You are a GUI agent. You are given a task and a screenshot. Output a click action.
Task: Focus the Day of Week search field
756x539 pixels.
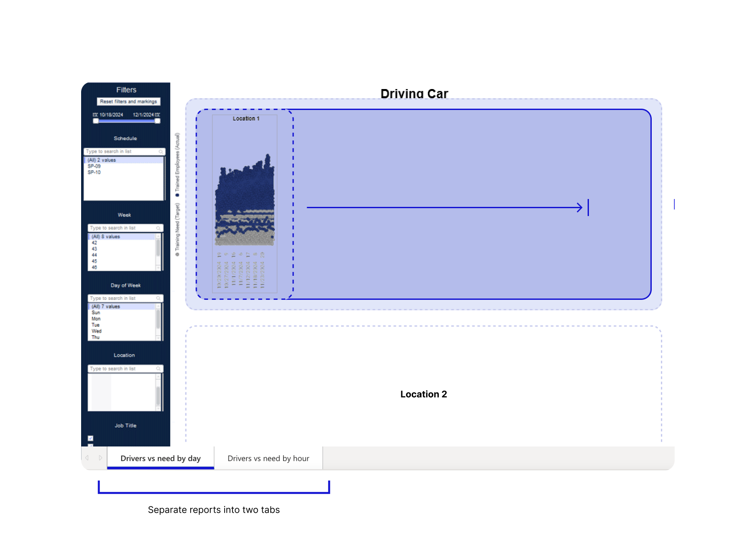tap(126, 298)
